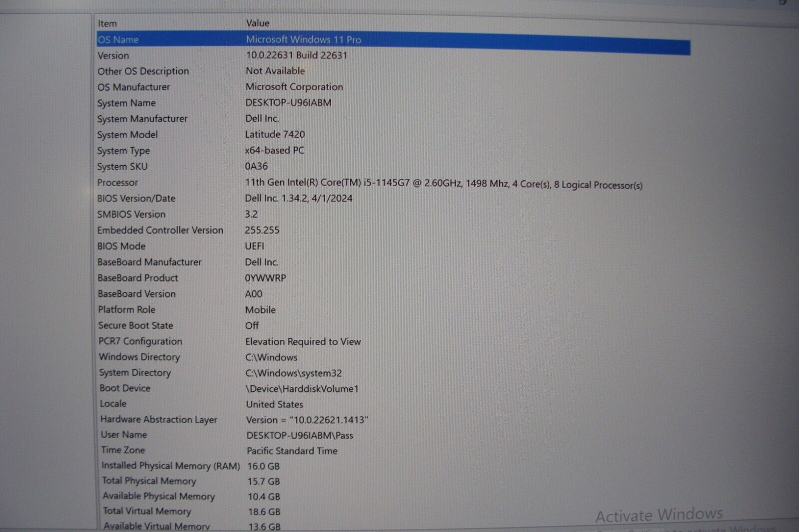799x532 pixels.
Task: Click the DESKTOP-U96IABM system name value
Action: pos(288,103)
